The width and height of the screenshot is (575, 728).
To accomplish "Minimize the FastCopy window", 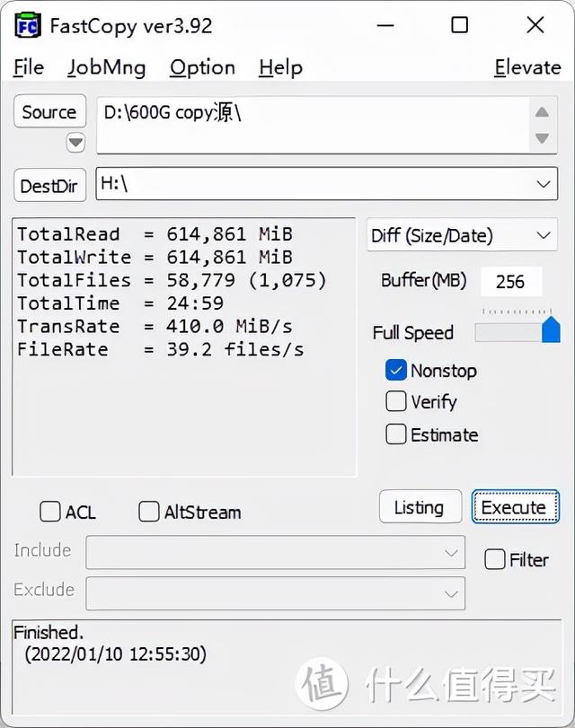I will coord(385,25).
